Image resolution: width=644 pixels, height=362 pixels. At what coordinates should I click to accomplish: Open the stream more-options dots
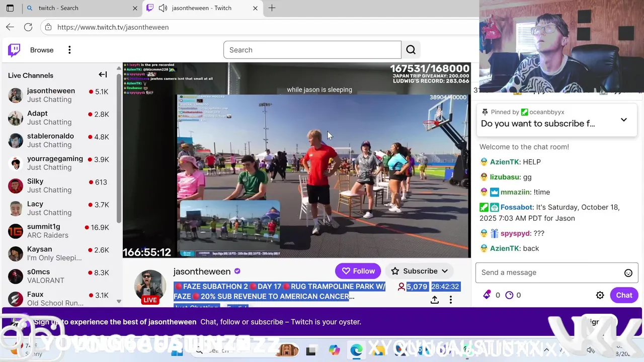[x=451, y=300]
